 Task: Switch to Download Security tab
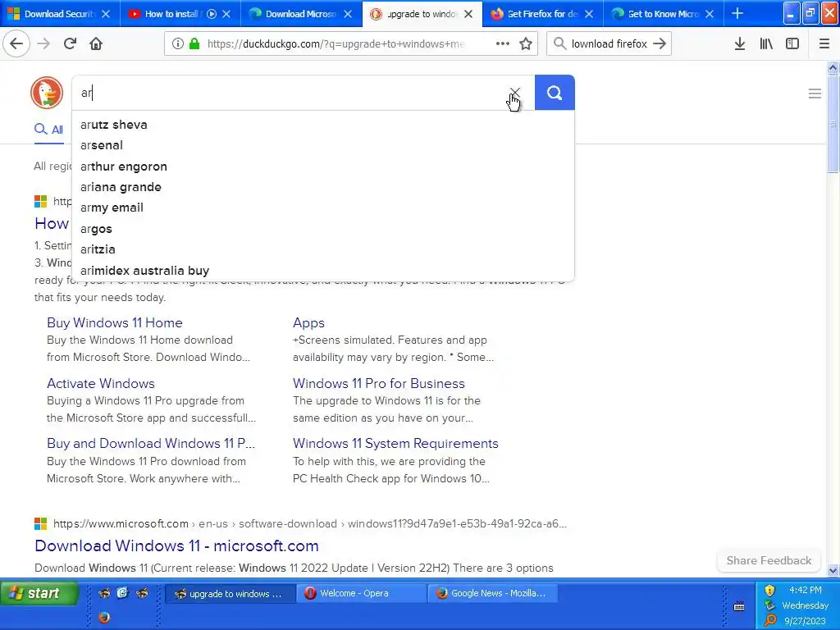[59, 14]
